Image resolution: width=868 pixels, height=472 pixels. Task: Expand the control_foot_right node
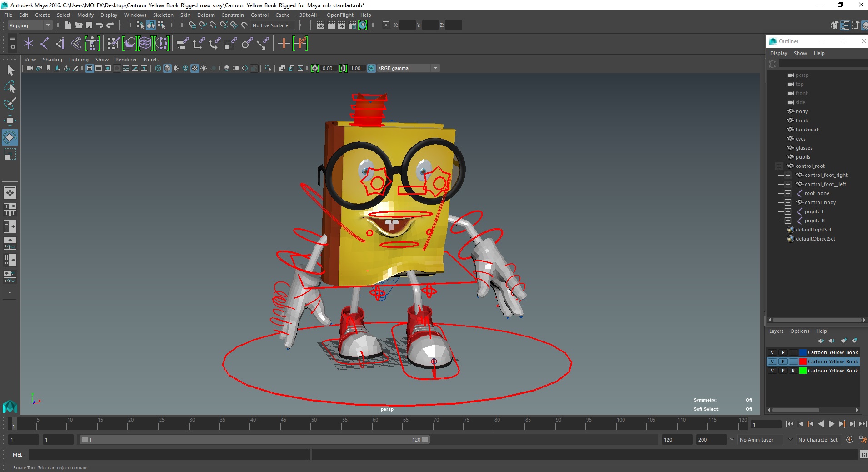coord(788,175)
